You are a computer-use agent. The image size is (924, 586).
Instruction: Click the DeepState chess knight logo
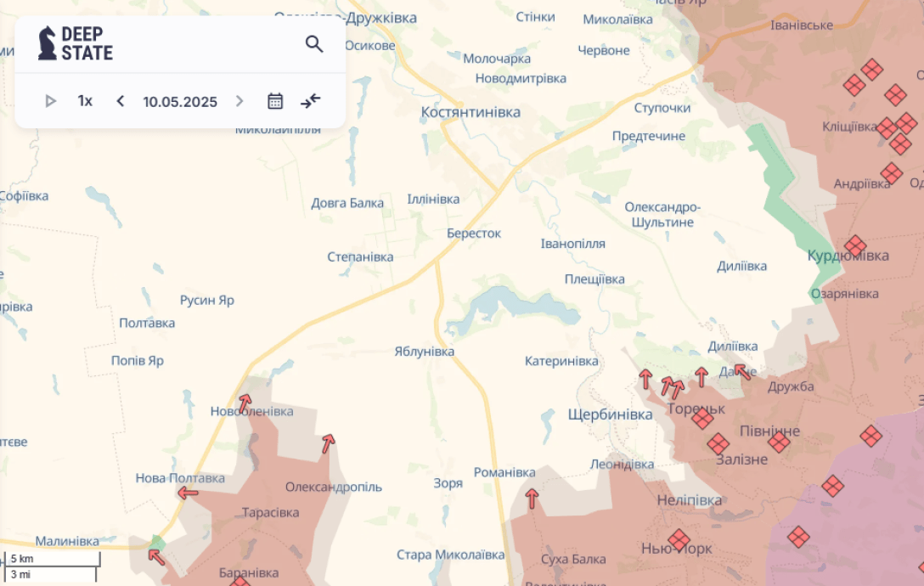pos(48,43)
